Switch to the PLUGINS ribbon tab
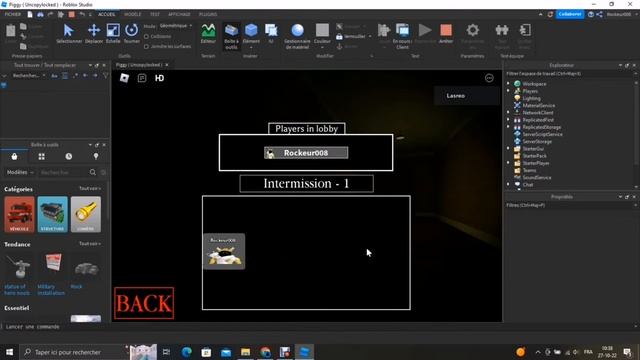This screenshot has width=640, height=360. coord(208,14)
